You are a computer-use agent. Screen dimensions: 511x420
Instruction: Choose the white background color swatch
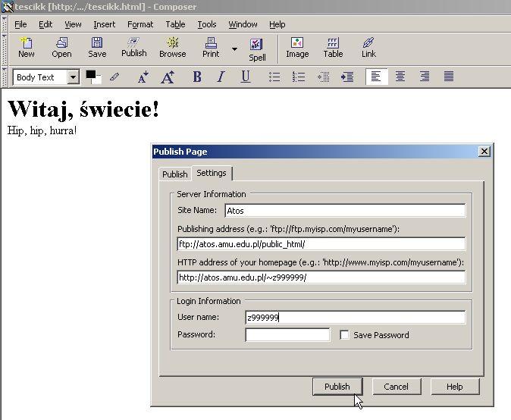pyautogui.click(x=97, y=80)
